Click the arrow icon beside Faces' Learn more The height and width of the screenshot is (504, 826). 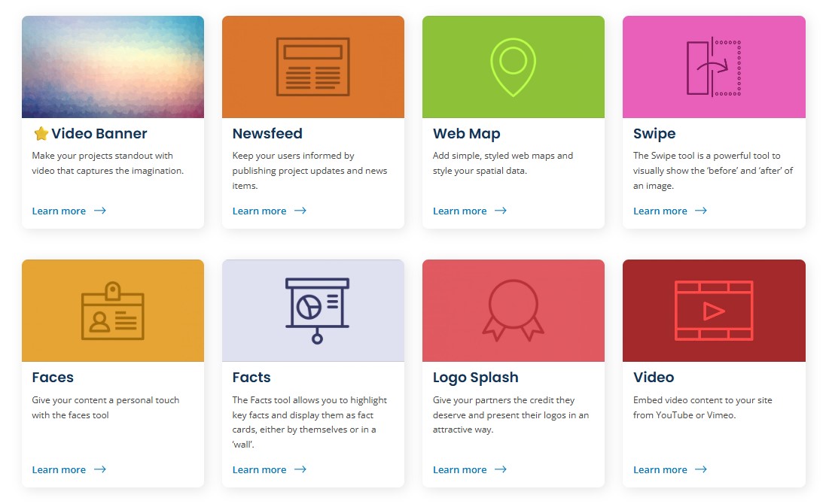pos(99,469)
